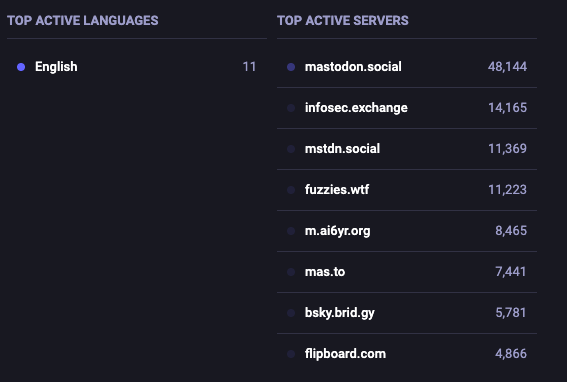Click the bsky.brid.gy count 5,781

pos(511,313)
